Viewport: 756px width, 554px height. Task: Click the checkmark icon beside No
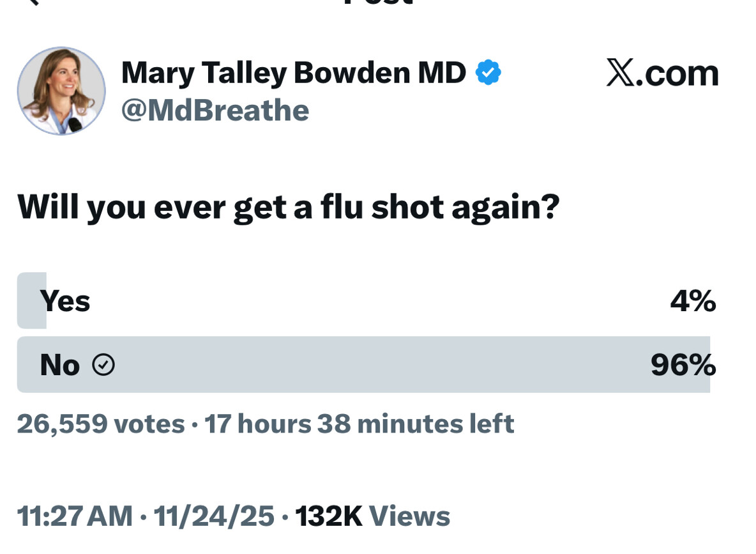tap(103, 365)
